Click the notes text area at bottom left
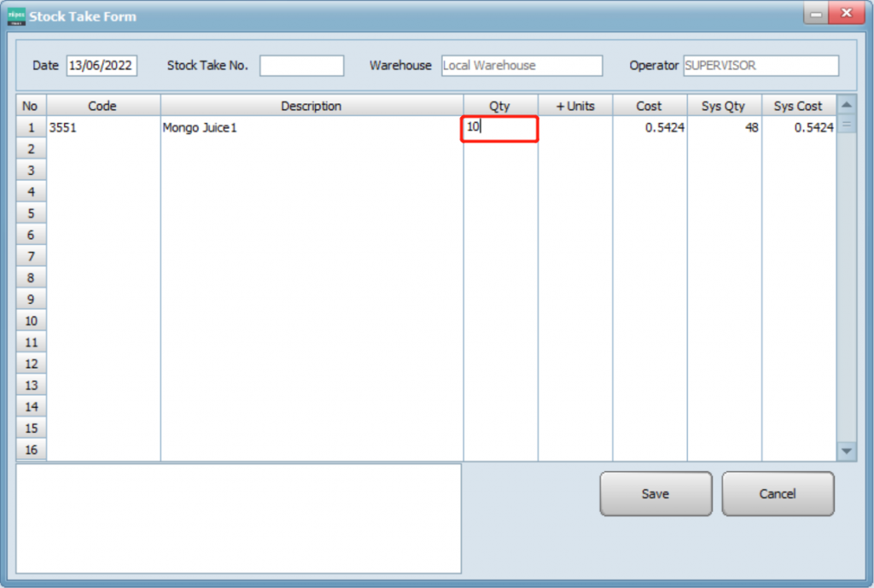 238,518
